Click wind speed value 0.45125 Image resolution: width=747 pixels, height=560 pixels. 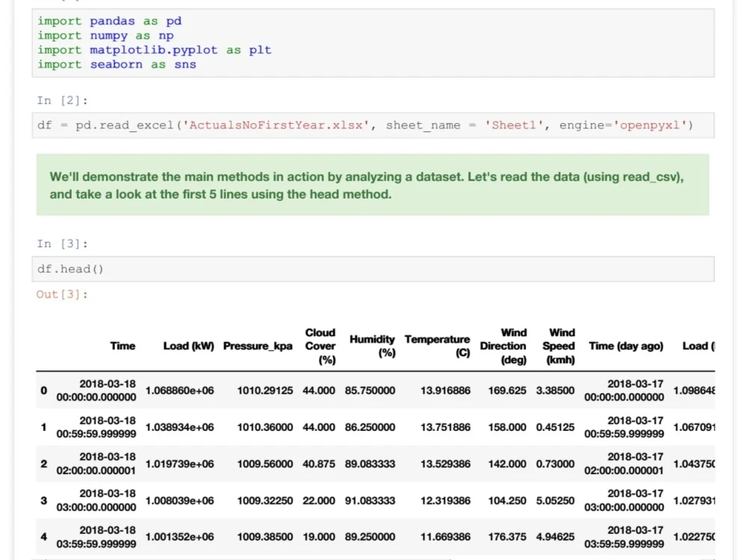coord(556,427)
